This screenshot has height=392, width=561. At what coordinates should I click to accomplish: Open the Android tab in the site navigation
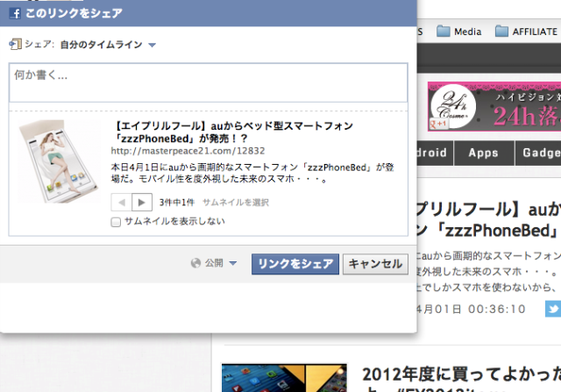(x=435, y=153)
